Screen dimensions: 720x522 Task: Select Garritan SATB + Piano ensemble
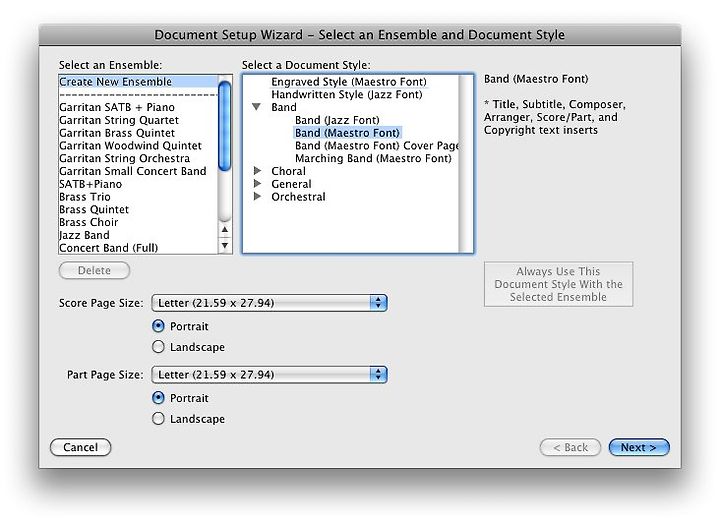click(x=138, y=107)
